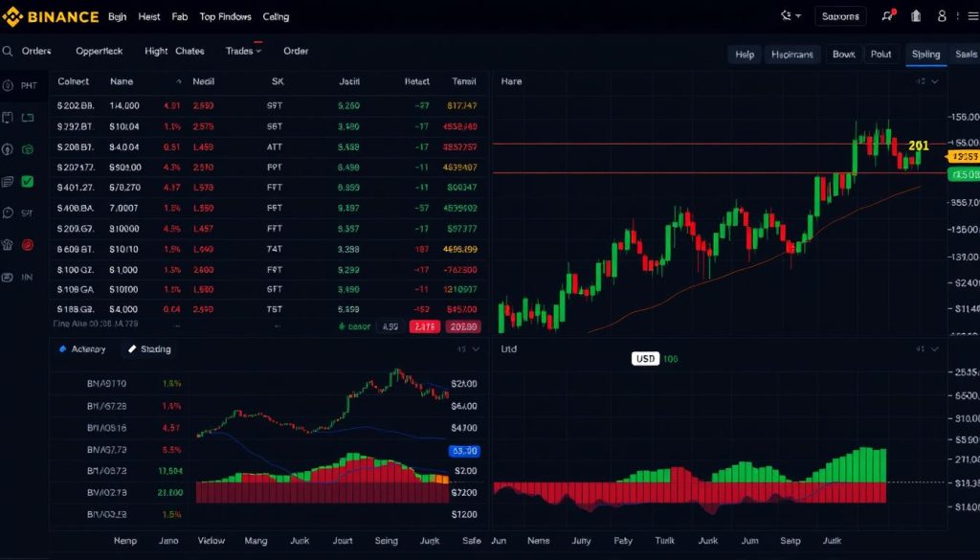Switch to the Sjaling tab

point(925,55)
